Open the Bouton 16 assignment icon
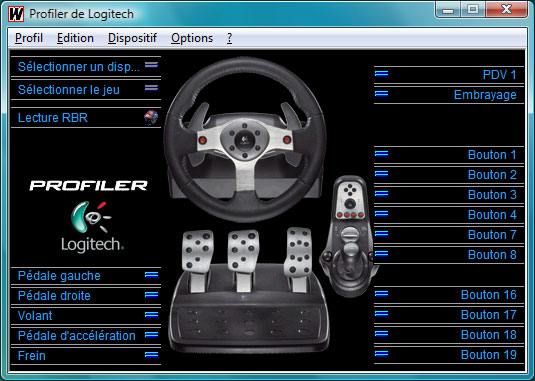Screen dimensions: 535x381 pyautogui.click(x=381, y=293)
